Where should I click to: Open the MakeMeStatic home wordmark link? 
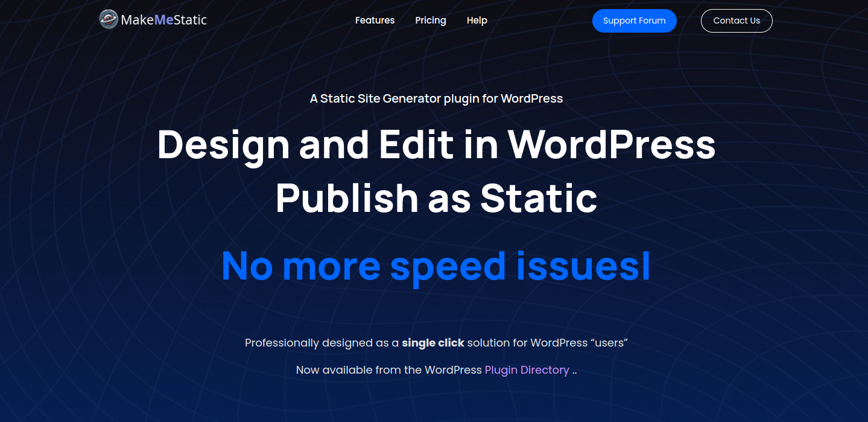click(163, 20)
